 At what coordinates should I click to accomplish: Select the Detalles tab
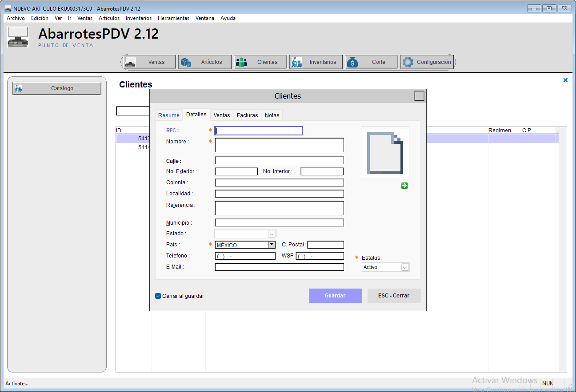click(196, 115)
